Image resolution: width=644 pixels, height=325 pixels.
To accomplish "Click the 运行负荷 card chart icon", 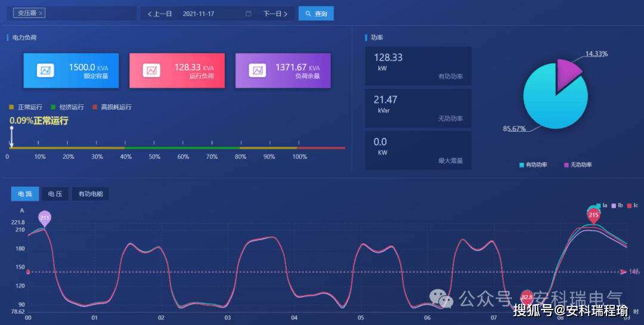I will point(151,70).
